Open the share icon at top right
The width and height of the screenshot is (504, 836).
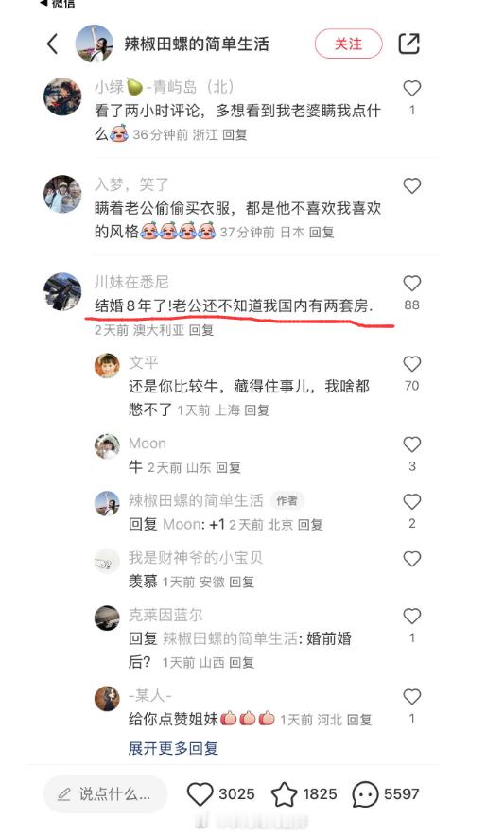click(409, 44)
